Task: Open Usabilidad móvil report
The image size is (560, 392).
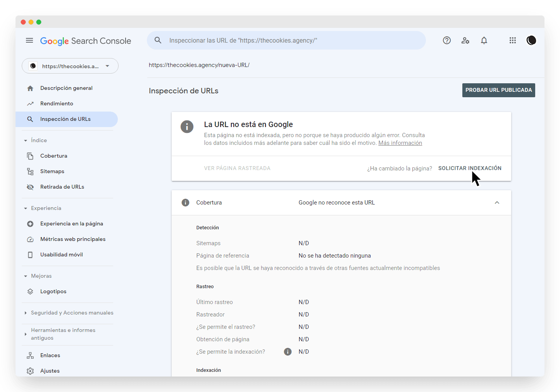Action: tap(67, 255)
